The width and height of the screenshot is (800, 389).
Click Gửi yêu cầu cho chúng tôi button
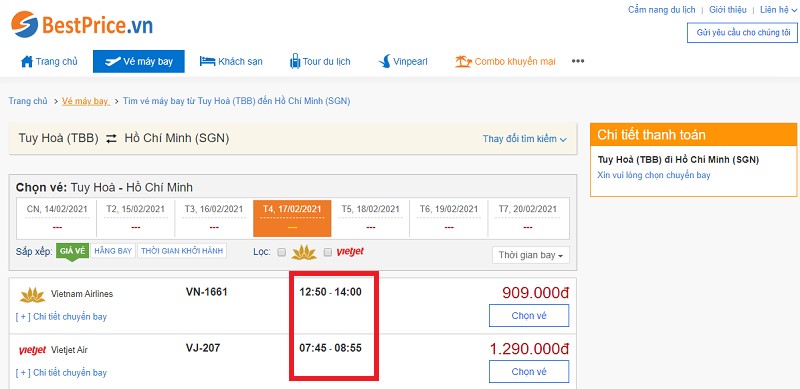point(742,32)
